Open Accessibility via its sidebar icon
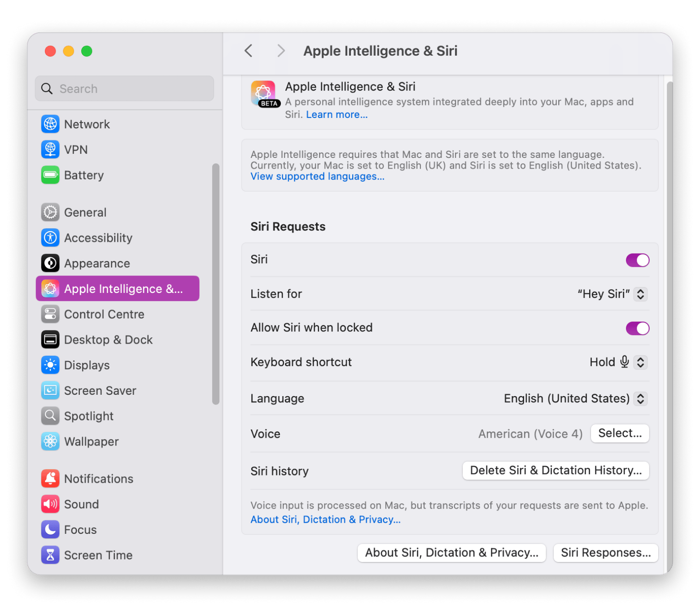 click(x=50, y=238)
